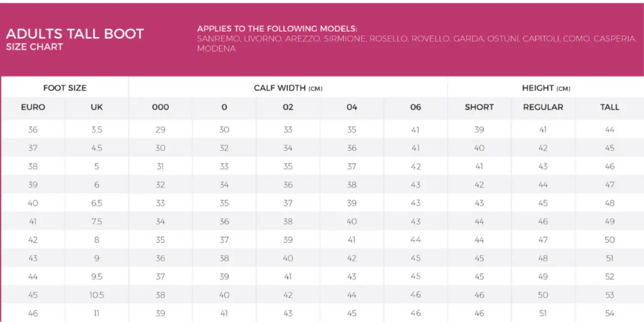Click the FOOT SIZE group header
Screen dimensions: 644x322
(65, 88)
